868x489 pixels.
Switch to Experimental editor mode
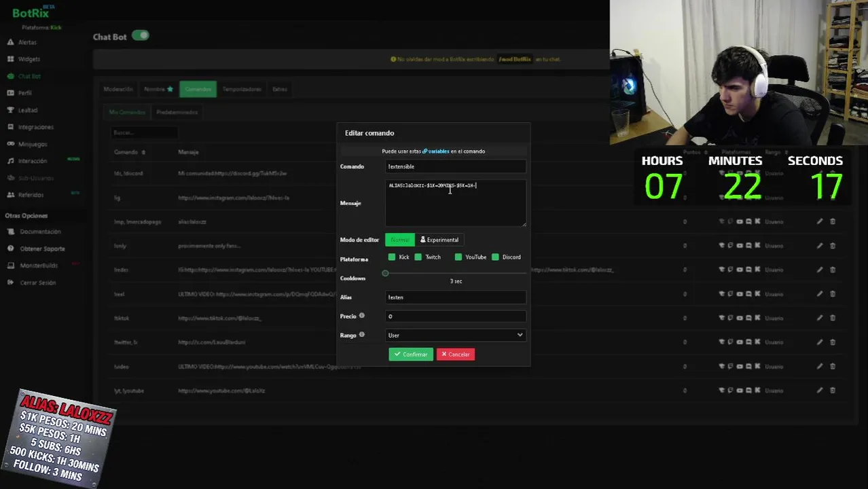(x=439, y=240)
